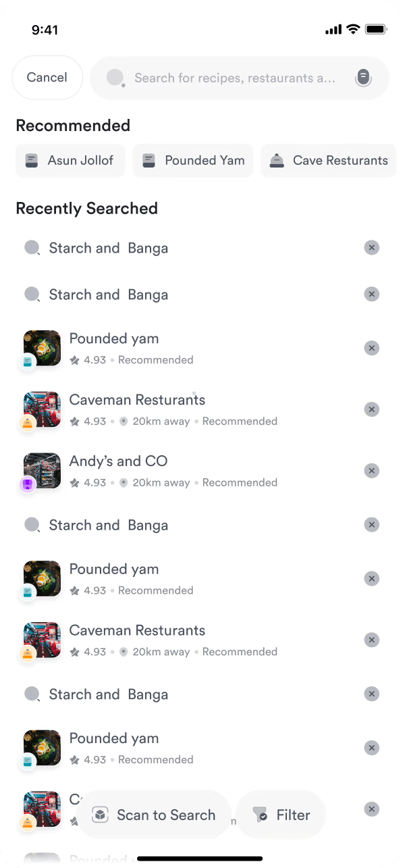Remove first Pounded yam recent entry

click(x=371, y=348)
